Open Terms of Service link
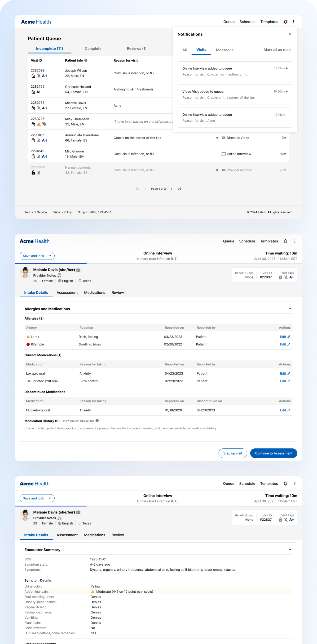The height and width of the screenshot is (644, 317). (36, 212)
